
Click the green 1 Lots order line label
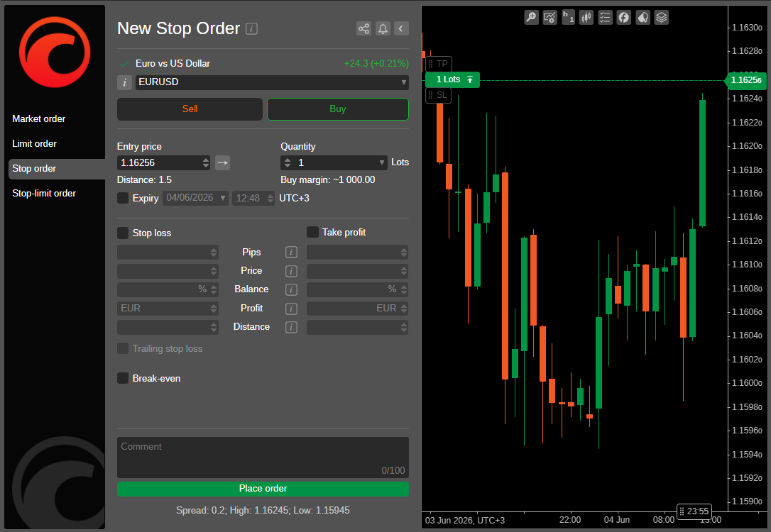point(452,79)
